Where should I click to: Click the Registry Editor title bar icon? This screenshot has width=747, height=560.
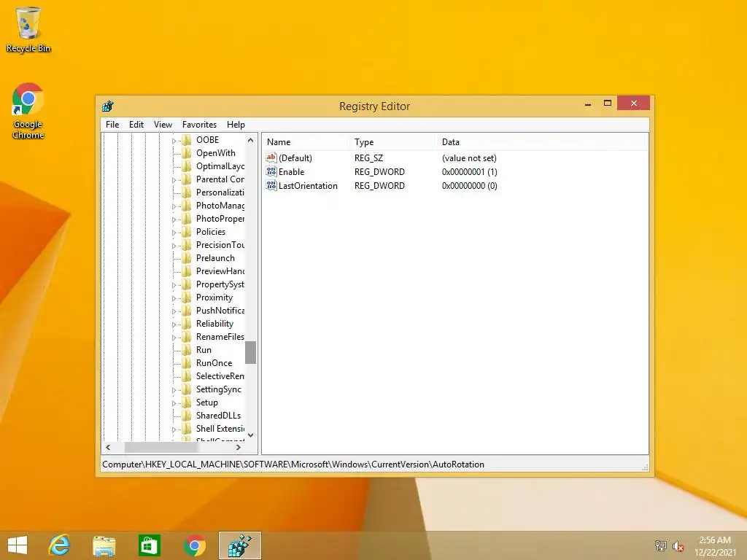pos(108,106)
